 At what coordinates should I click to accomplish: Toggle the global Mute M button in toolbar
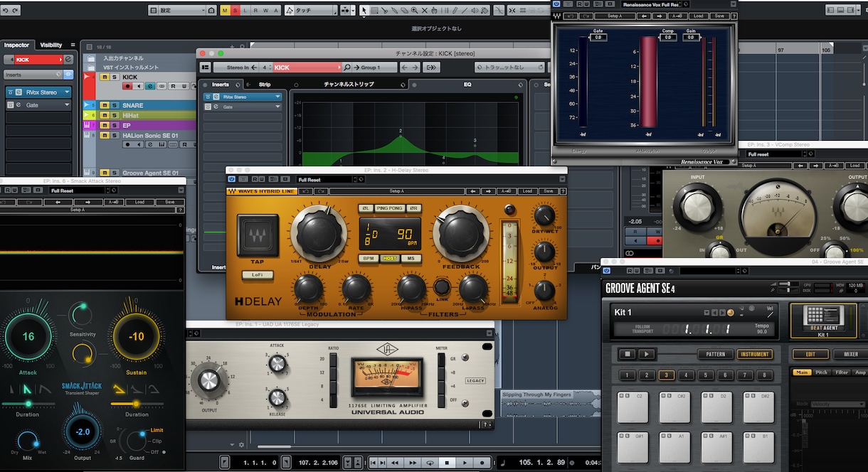225,10
